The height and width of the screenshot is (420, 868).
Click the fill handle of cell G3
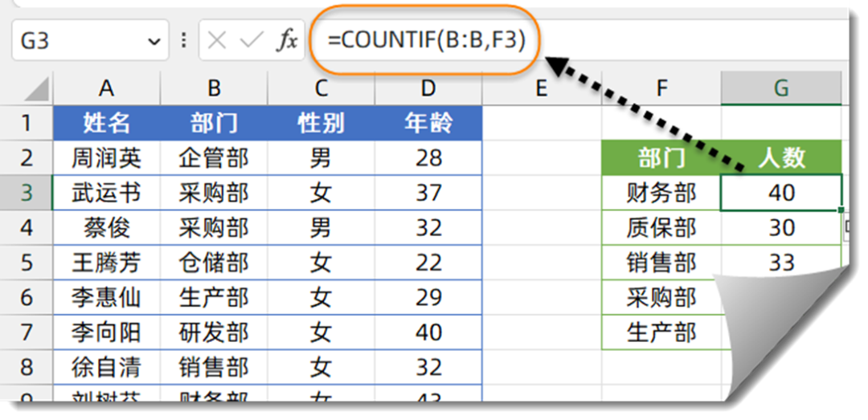[x=841, y=210]
